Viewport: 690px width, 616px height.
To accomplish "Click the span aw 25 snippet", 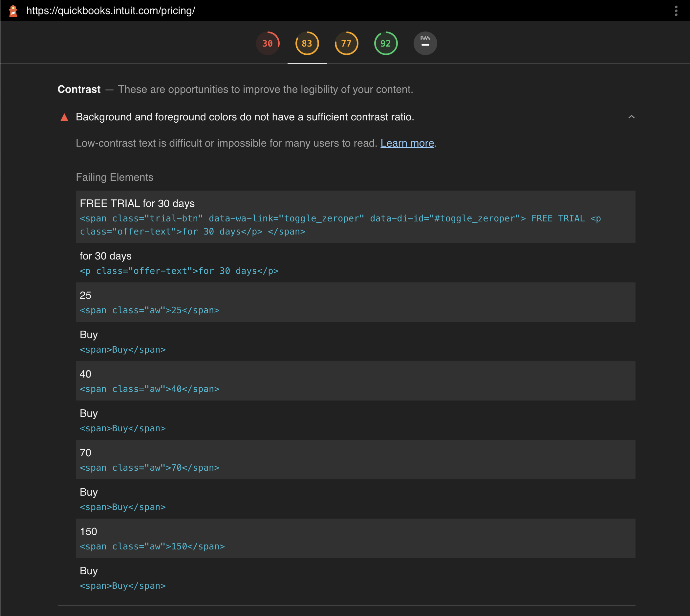I will (149, 310).
